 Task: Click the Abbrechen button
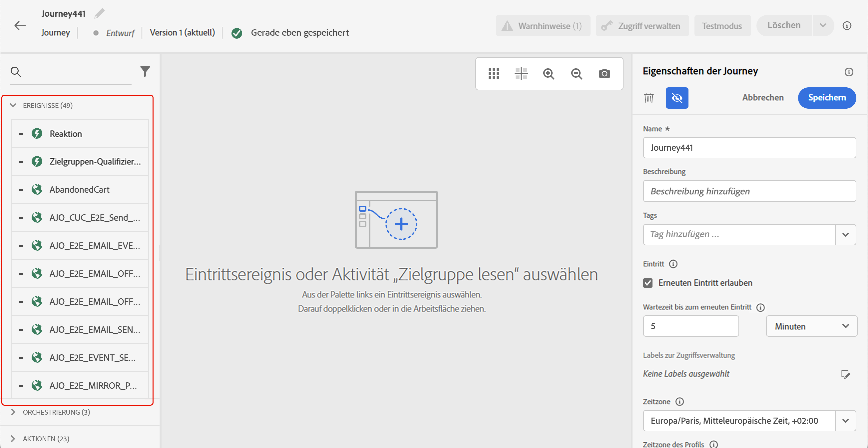tap(762, 98)
